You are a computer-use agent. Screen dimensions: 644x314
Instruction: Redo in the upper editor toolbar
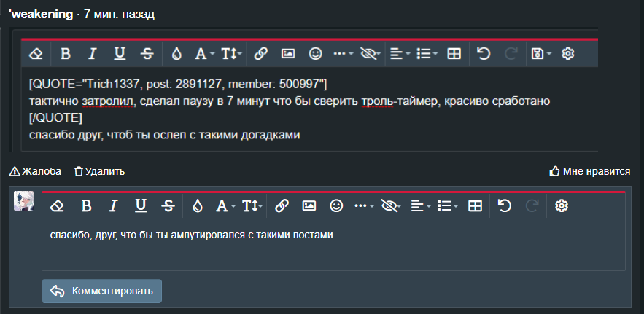(511, 54)
